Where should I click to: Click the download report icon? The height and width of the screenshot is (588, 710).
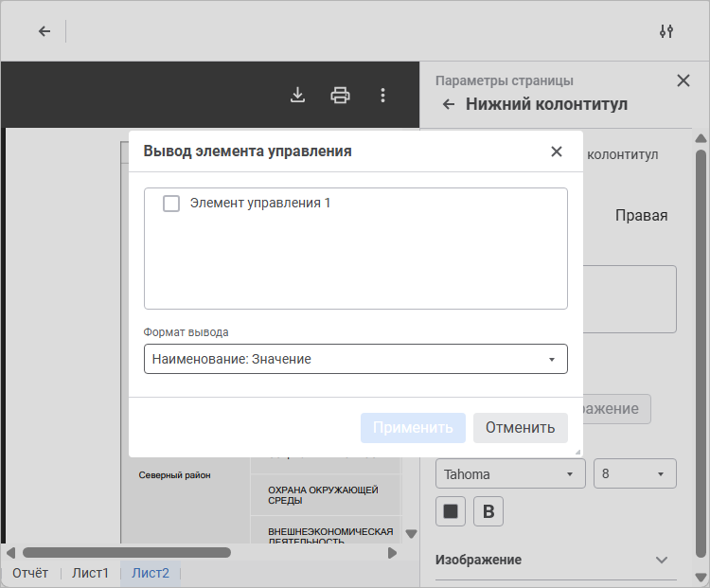pos(297,95)
